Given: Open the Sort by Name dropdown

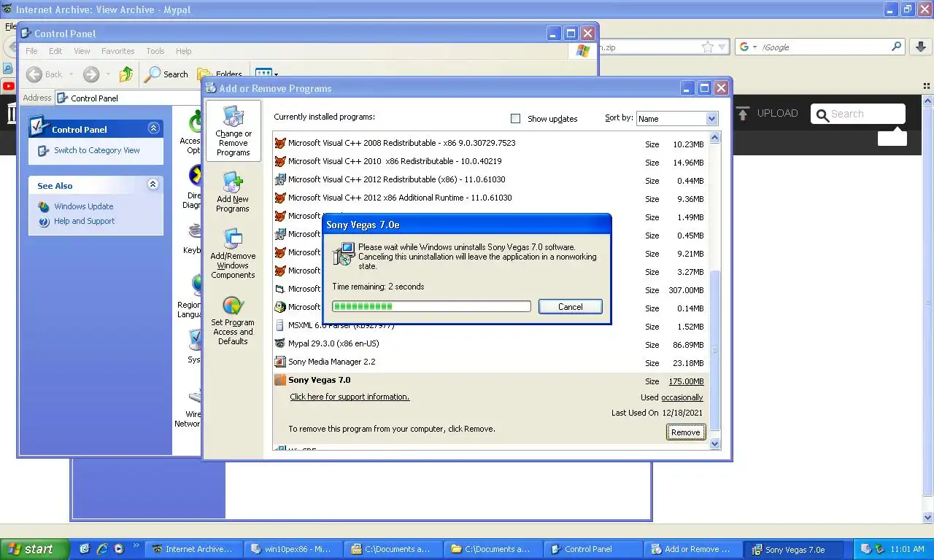Looking at the screenshot, I should (x=677, y=118).
